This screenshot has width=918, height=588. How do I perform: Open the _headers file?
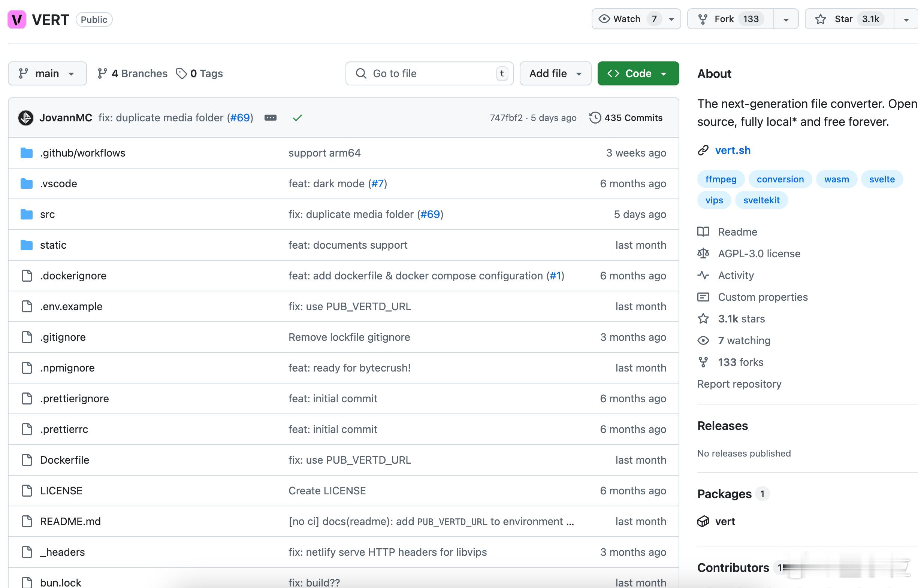62,552
